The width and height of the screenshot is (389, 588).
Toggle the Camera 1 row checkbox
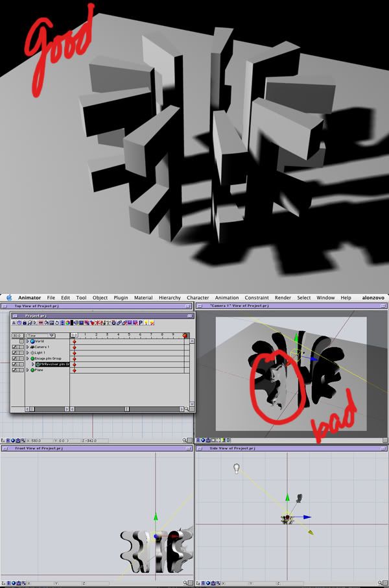tap(16, 347)
